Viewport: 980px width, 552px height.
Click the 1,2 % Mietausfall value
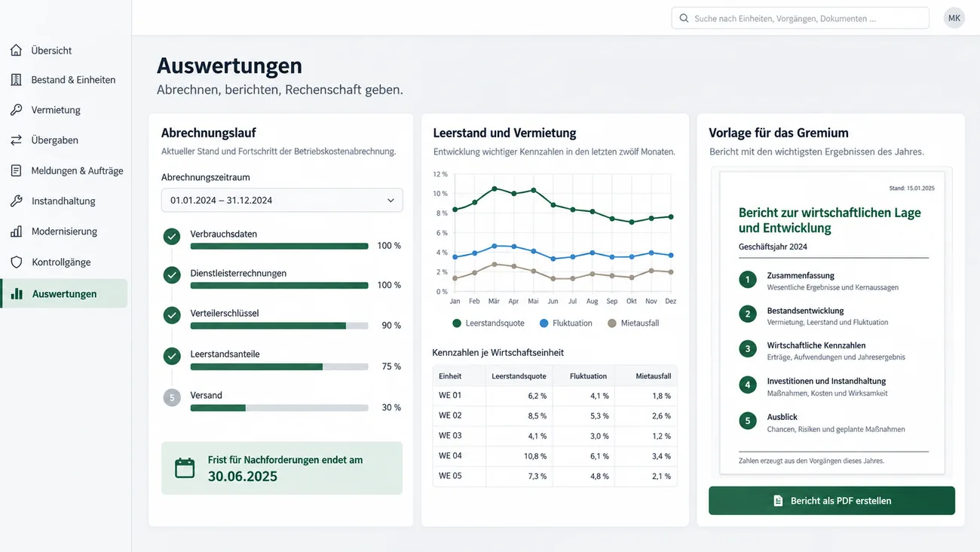(662, 436)
